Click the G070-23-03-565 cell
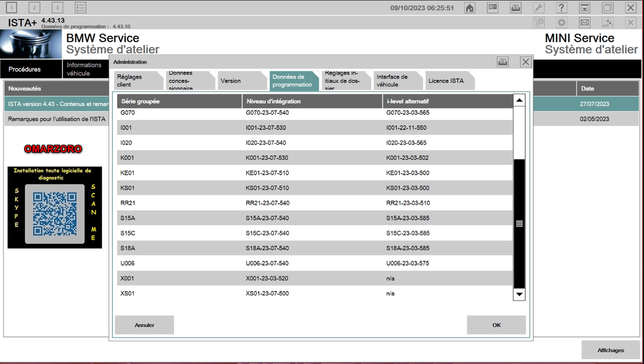644x364 pixels. click(x=408, y=113)
